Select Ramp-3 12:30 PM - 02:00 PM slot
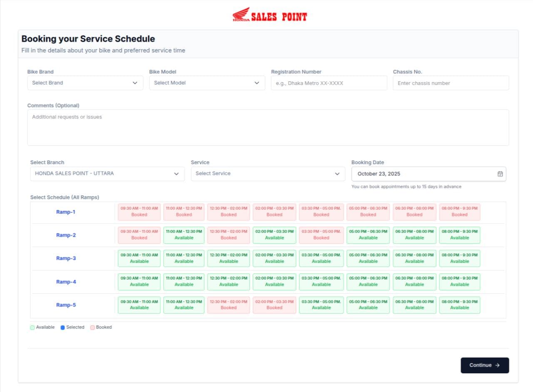 229,258
